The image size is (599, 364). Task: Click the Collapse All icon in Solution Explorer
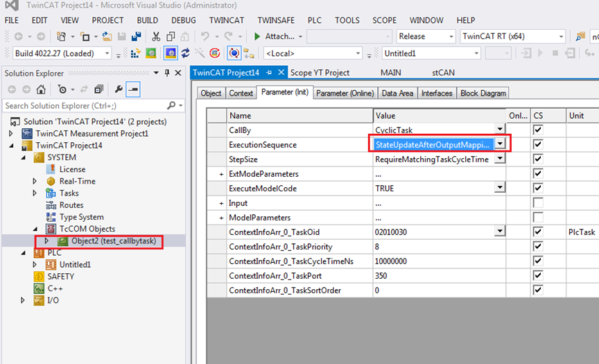coord(98,89)
